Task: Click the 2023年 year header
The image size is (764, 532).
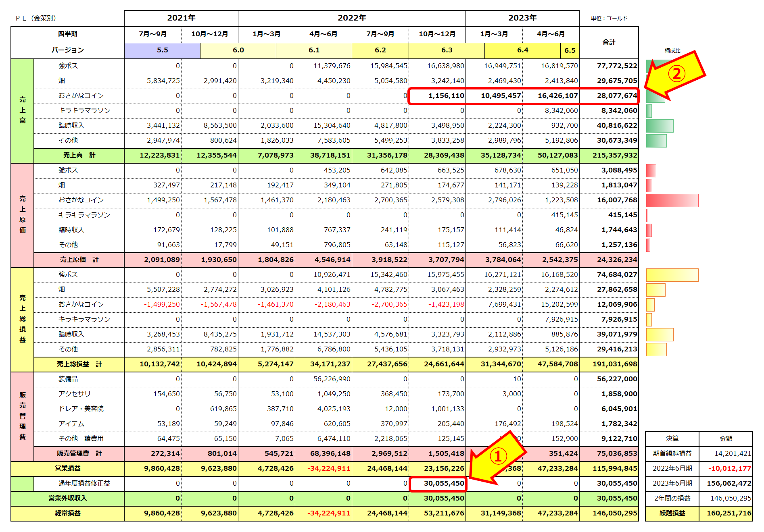Action: coord(522,18)
